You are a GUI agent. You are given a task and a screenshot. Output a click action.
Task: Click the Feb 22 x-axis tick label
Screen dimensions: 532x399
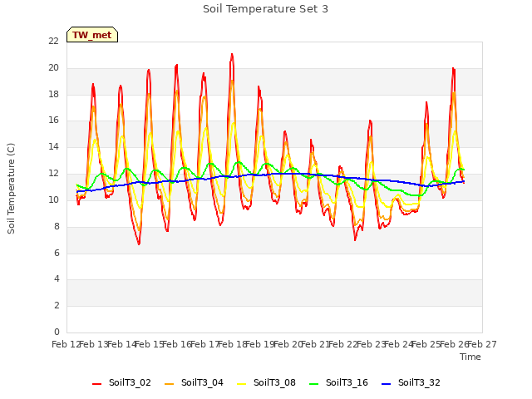[343, 344]
